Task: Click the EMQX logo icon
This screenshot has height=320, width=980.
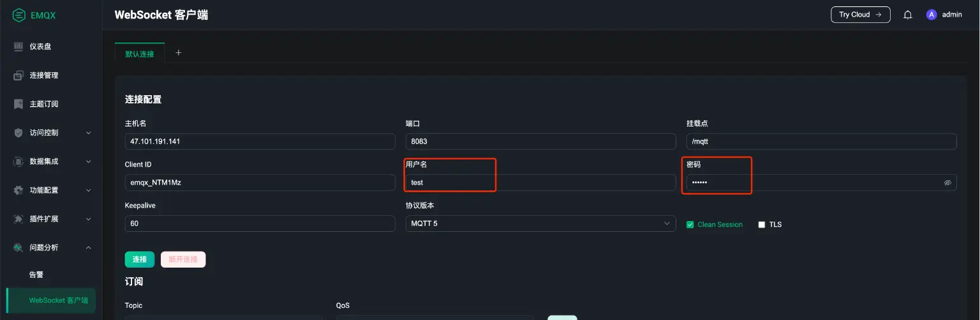Action: click(x=19, y=15)
